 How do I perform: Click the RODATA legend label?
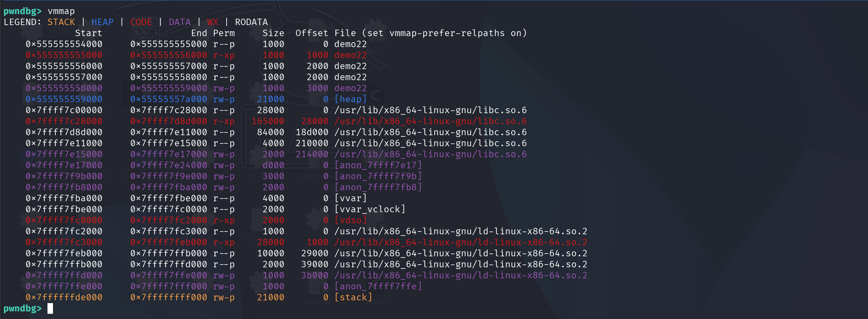tap(251, 22)
